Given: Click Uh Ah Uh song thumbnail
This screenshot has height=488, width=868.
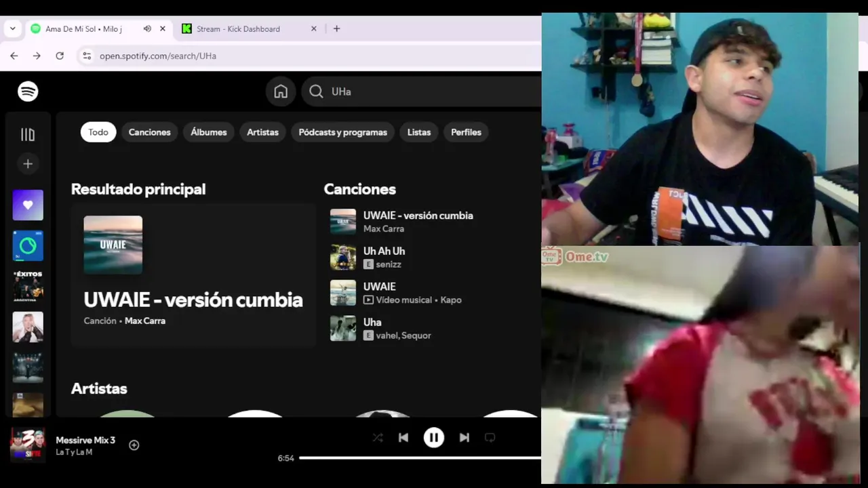Looking at the screenshot, I should pos(343,258).
